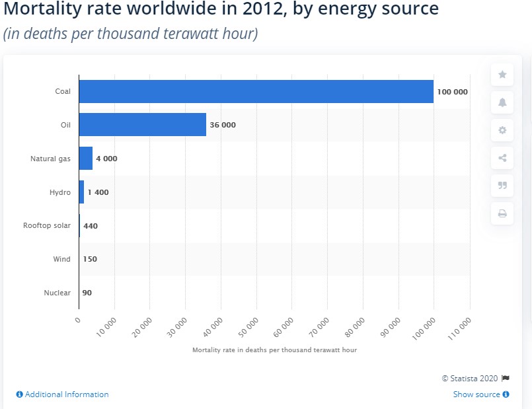Click the print icon
Screen dimensions: 532x409
tap(502, 213)
